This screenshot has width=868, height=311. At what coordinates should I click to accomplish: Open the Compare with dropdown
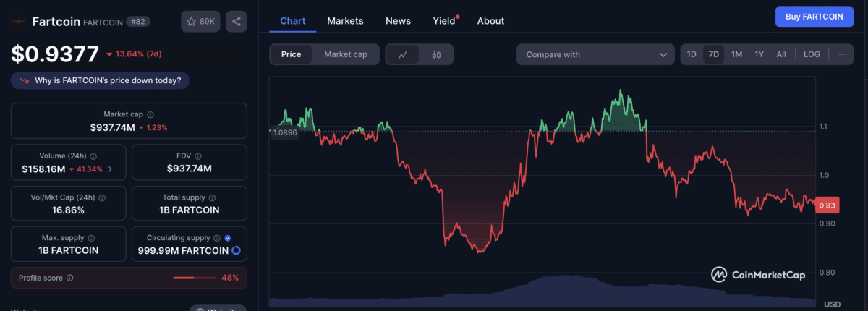pyautogui.click(x=595, y=54)
